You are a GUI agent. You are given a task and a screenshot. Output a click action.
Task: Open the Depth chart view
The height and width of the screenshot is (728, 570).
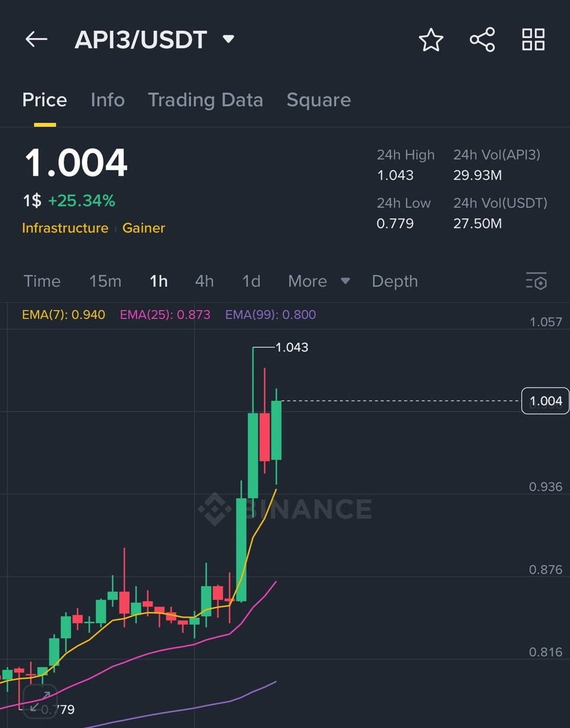[395, 281]
